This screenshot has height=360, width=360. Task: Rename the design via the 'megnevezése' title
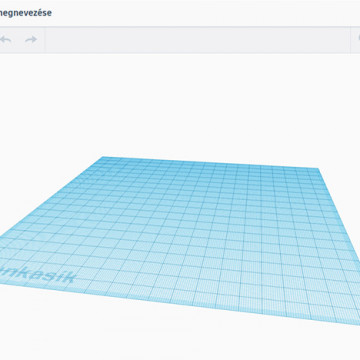coord(25,13)
